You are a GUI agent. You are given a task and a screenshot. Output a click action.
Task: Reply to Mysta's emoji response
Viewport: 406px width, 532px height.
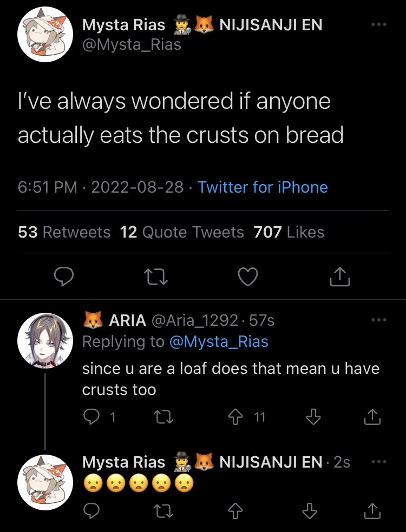tap(91, 510)
